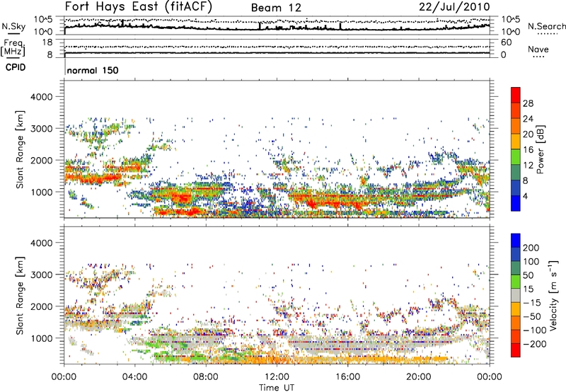Click the "-50" tick on Velocity colorbar
The height and width of the screenshot is (392, 566).
[x=532, y=316]
